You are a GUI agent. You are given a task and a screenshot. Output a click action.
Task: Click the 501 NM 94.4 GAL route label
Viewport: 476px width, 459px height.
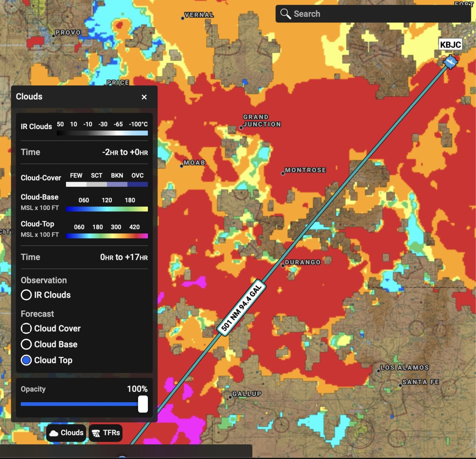[241, 308]
